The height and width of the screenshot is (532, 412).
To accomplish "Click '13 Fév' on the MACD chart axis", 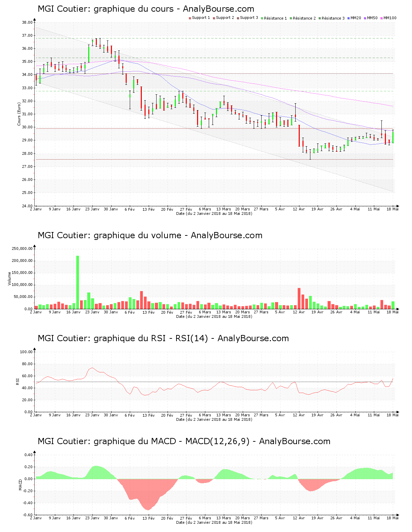I will (x=149, y=518).
